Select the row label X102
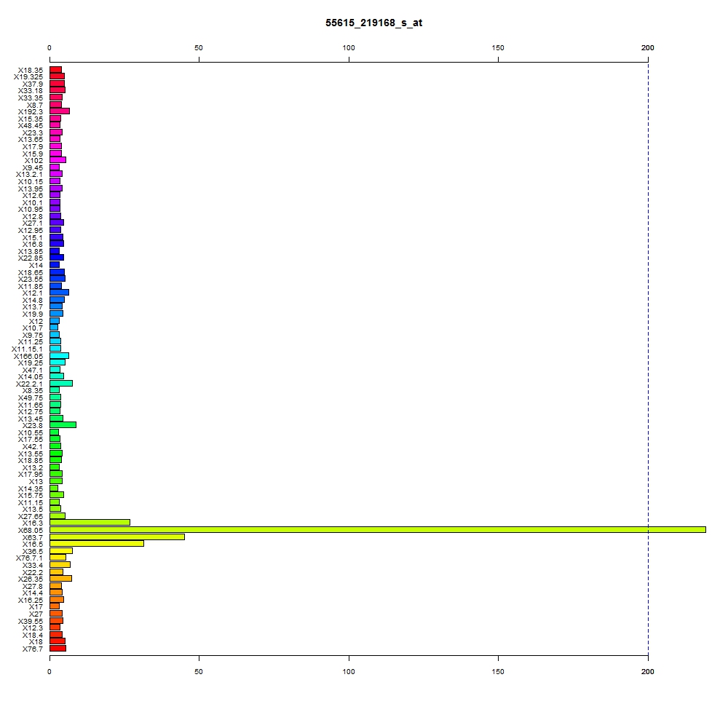 [34, 161]
